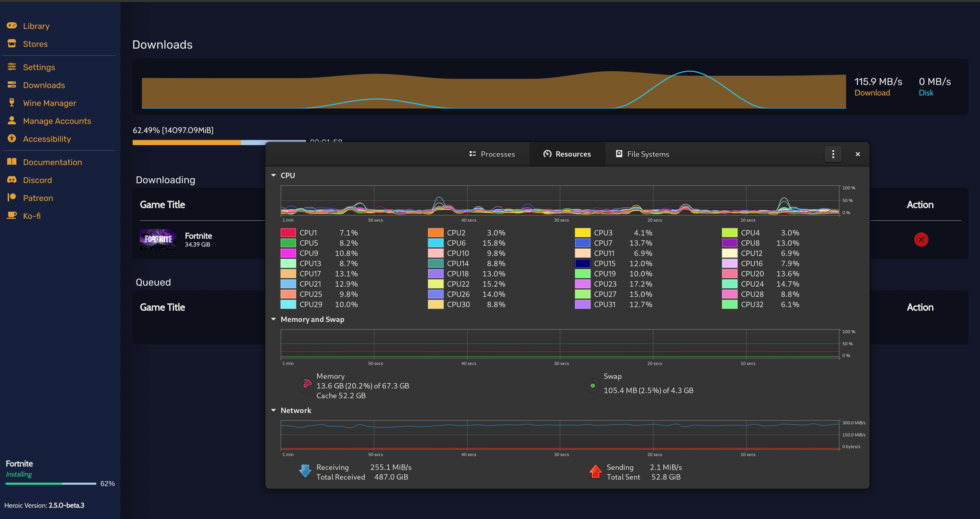Collapse the Memory and Swap section
The width and height of the screenshot is (980, 519).
tap(273, 319)
